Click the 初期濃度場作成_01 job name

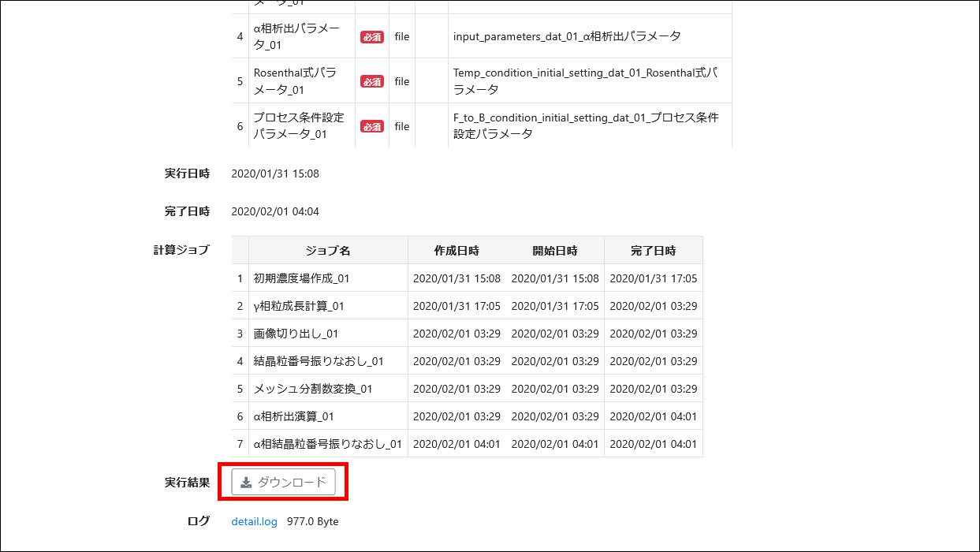(301, 278)
